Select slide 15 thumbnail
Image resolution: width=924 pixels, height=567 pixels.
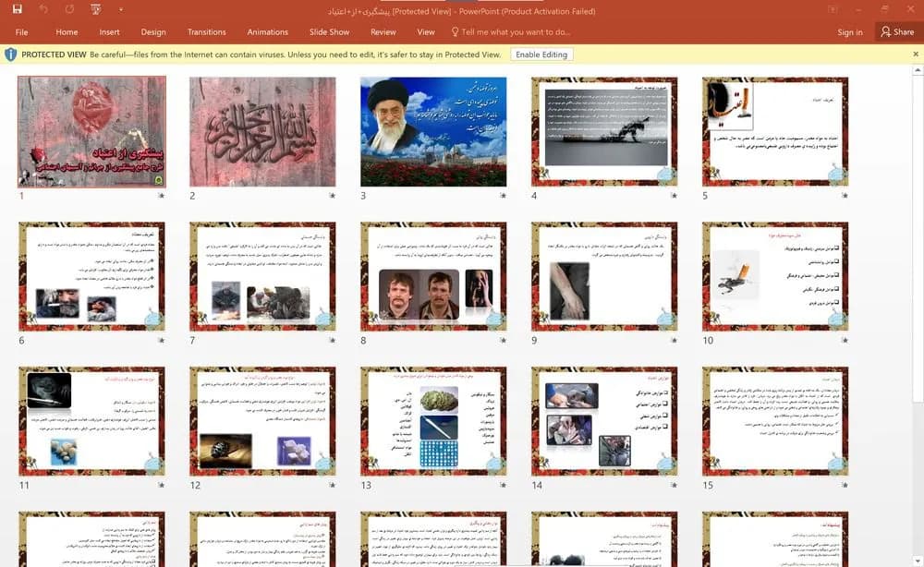coord(775,422)
